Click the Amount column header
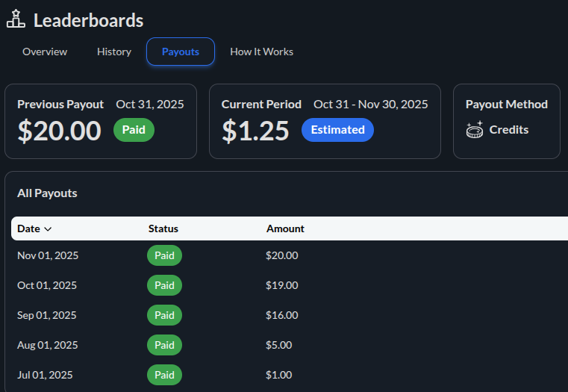The image size is (568, 392). tap(285, 228)
